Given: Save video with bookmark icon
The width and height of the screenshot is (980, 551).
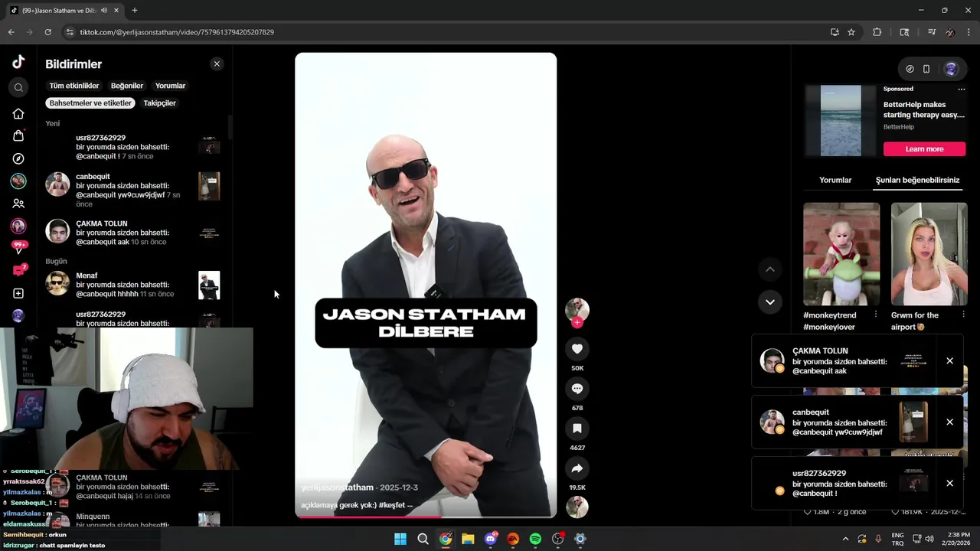Looking at the screenshot, I should [577, 429].
